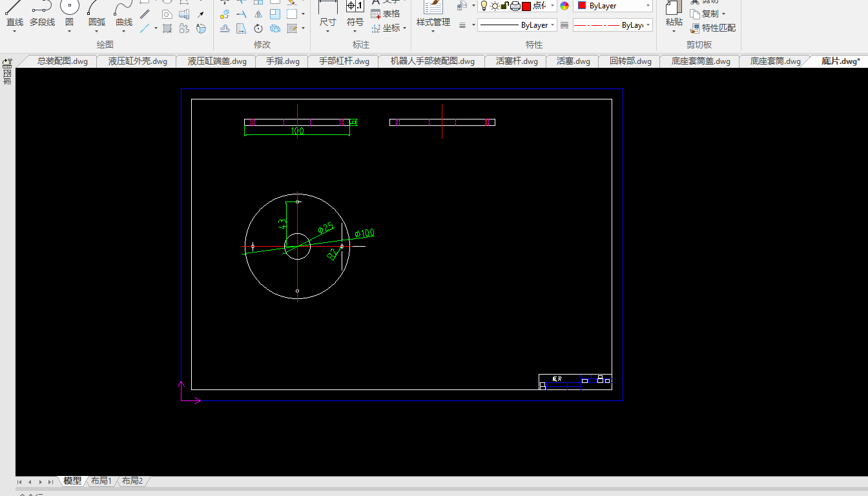The width and height of the screenshot is (868, 496).
Task: Open the red dash-dot ByLayer linetype dropdown
Action: [648, 25]
